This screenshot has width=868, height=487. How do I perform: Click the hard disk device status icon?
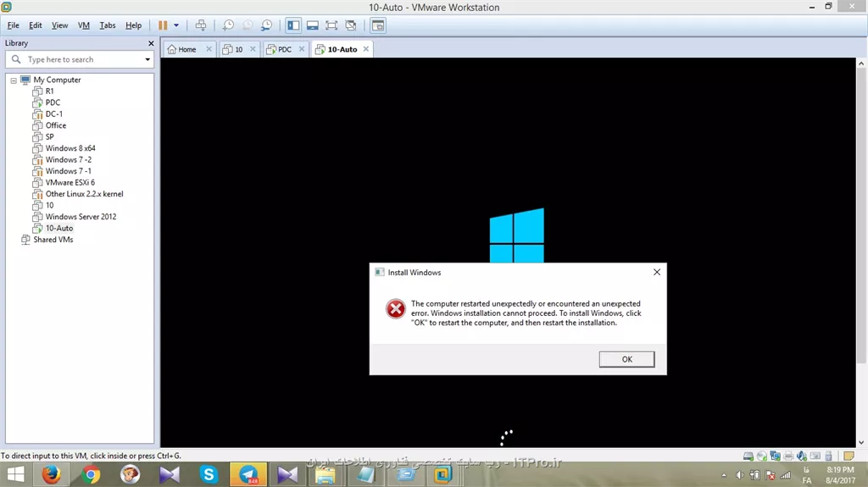click(748, 456)
